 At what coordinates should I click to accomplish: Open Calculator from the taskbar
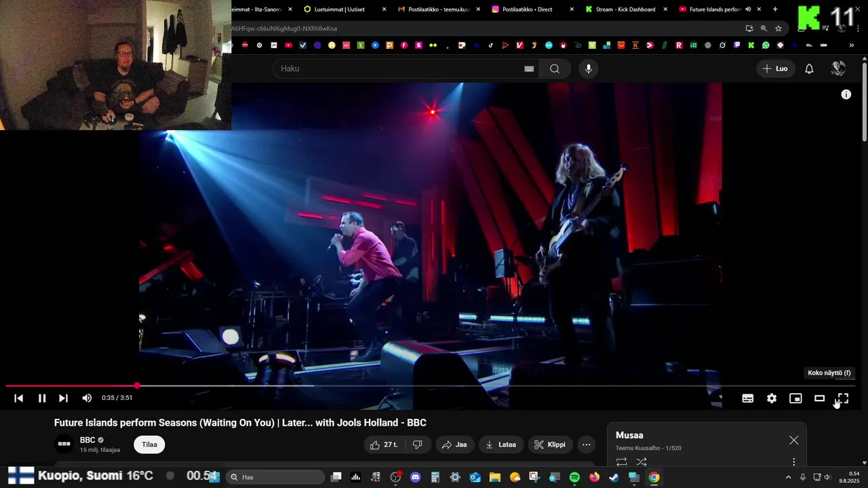(435, 477)
